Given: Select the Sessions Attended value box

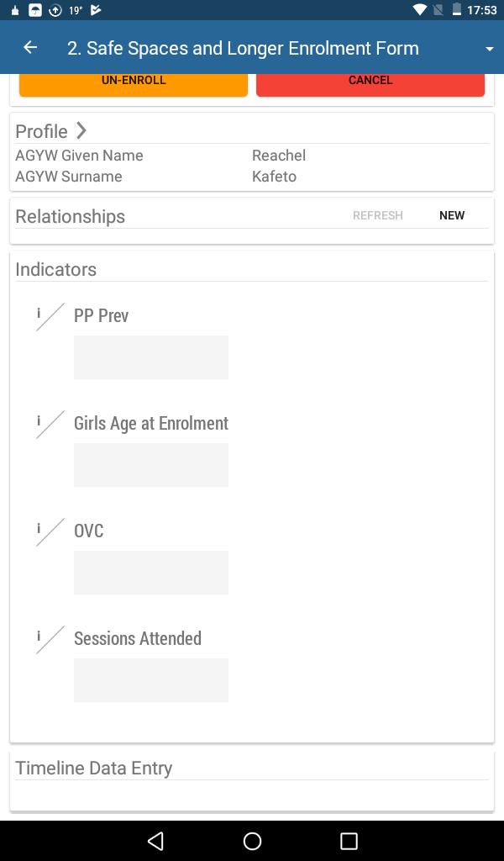Looking at the screenshot, I should pos(151,680).
